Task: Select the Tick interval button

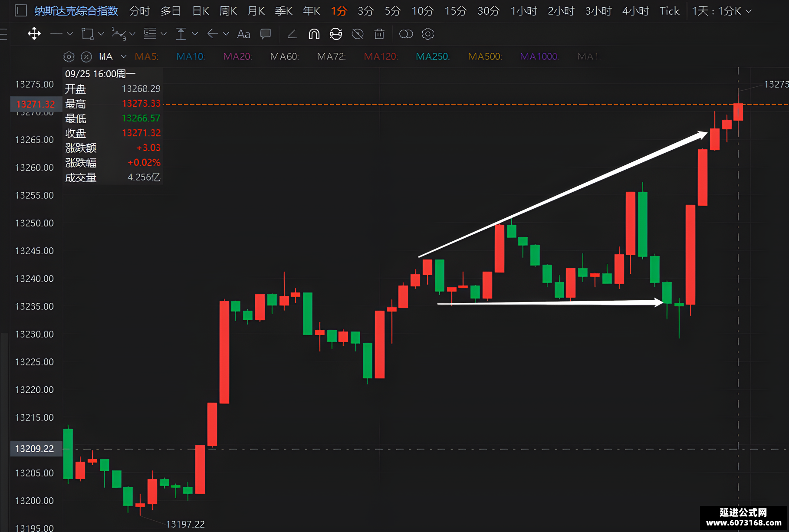Action: (x=669, y=11)
